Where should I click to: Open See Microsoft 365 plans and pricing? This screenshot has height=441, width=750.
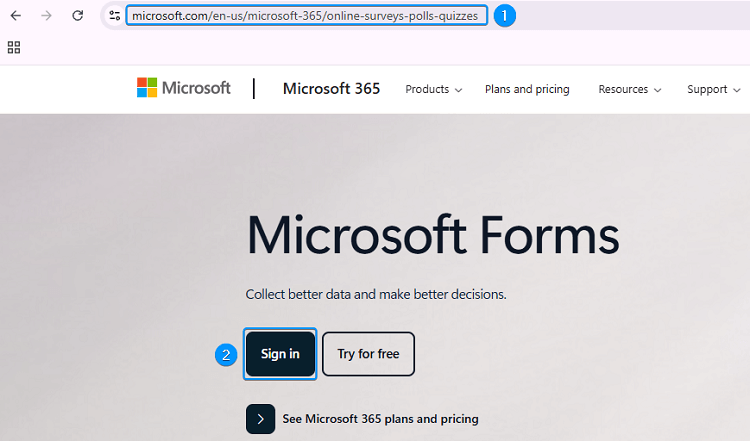[x=380, y=419]
